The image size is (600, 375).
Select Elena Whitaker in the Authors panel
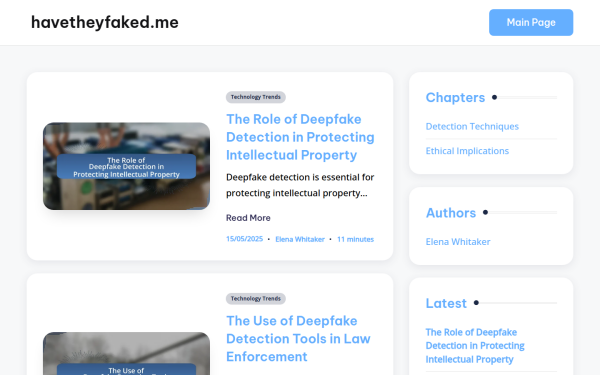coord(458,242)
